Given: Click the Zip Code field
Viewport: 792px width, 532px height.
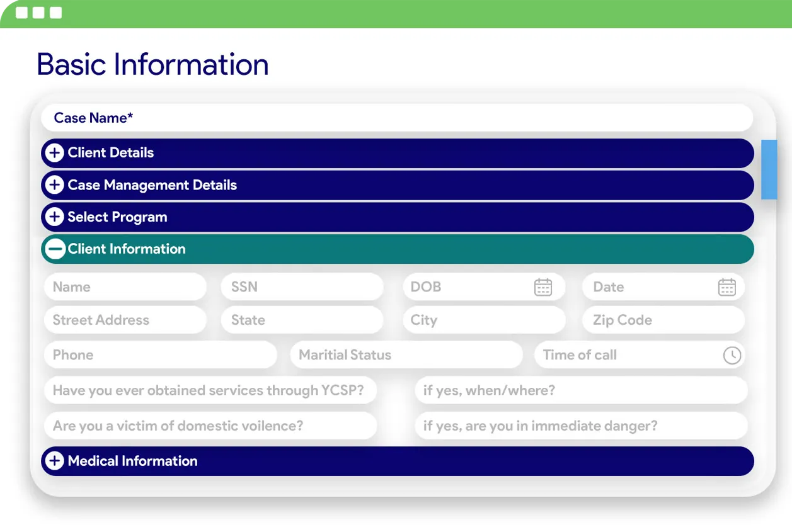Looking at the screenshot, I should click(663, 320).
